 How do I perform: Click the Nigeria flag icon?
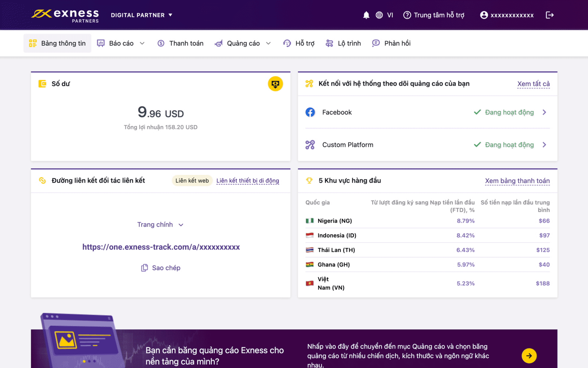coord(310,221)
